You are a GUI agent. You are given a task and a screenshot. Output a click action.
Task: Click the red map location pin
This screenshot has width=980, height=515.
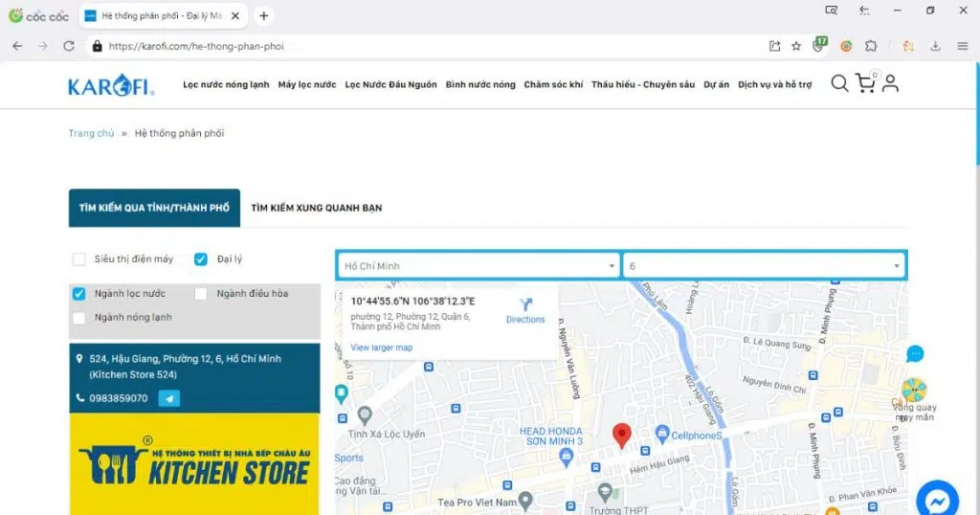pos(622,436)
